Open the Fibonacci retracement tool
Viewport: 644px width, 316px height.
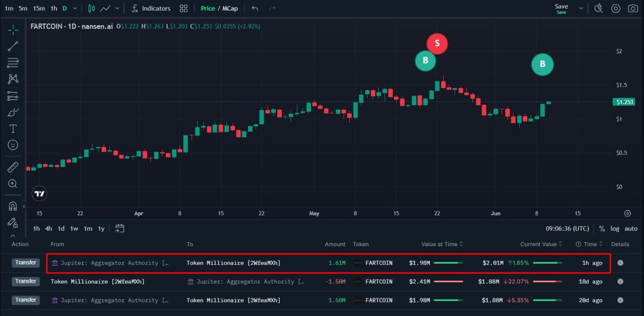(13, 63)
